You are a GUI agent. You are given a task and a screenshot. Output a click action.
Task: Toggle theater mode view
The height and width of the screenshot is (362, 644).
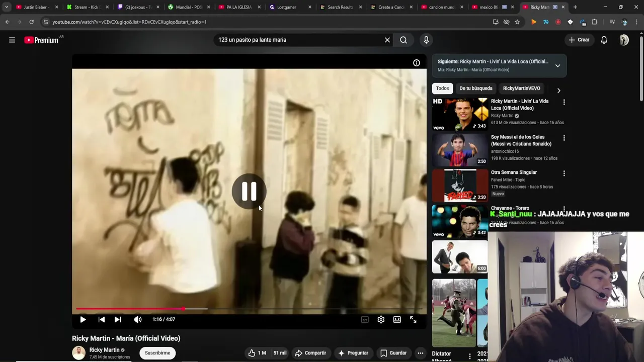[x=397, y=319]
